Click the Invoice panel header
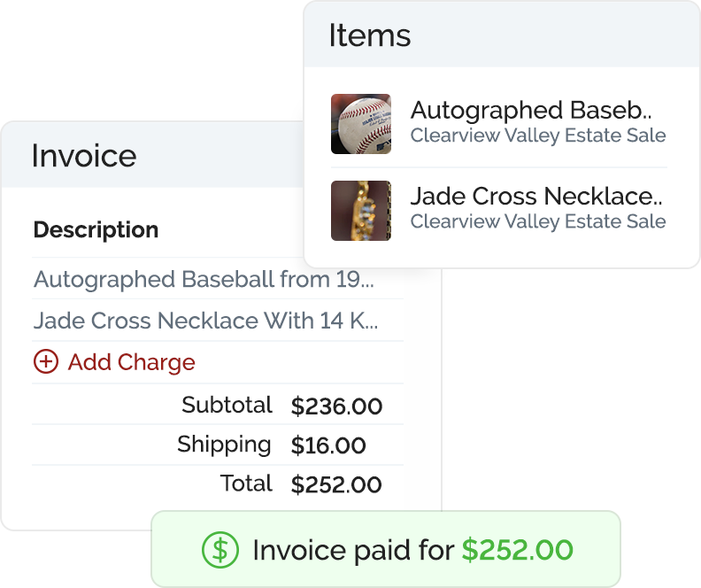Viewport: 701px width, 588px height. click(x=152, y=155)
